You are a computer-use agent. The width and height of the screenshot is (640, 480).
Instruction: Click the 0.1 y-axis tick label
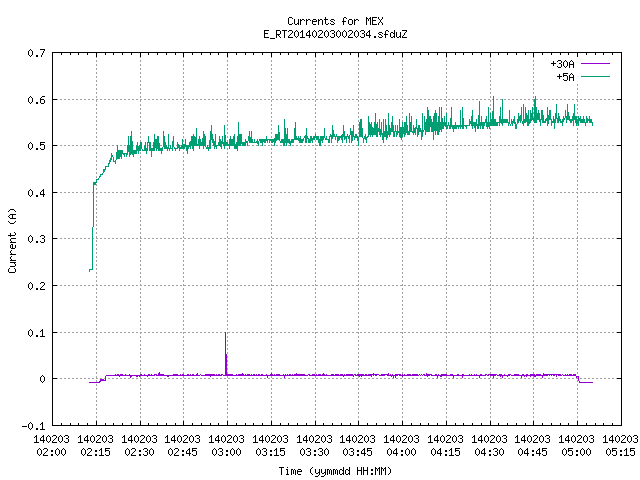tap(36, 333)
